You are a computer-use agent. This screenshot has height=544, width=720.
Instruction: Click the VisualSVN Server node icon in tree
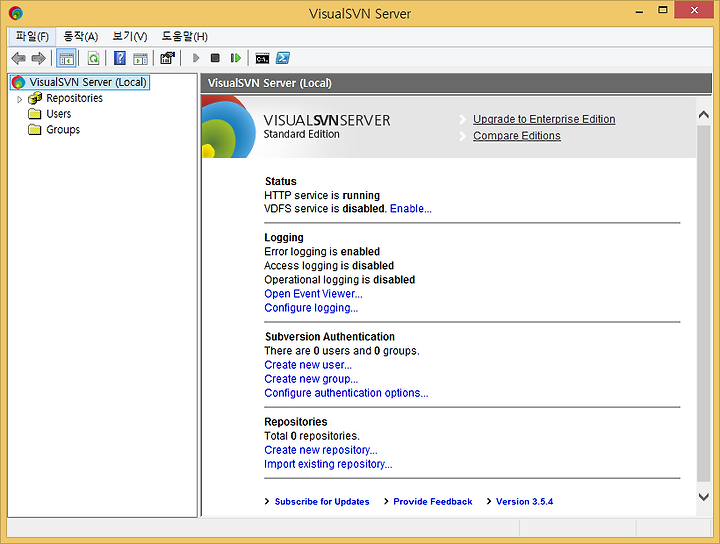coord(18,83)
